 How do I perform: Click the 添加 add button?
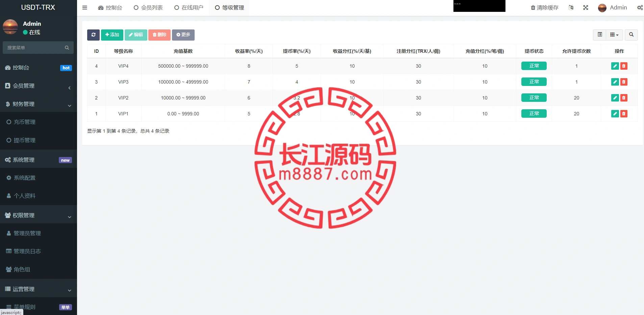pos(112,35)
